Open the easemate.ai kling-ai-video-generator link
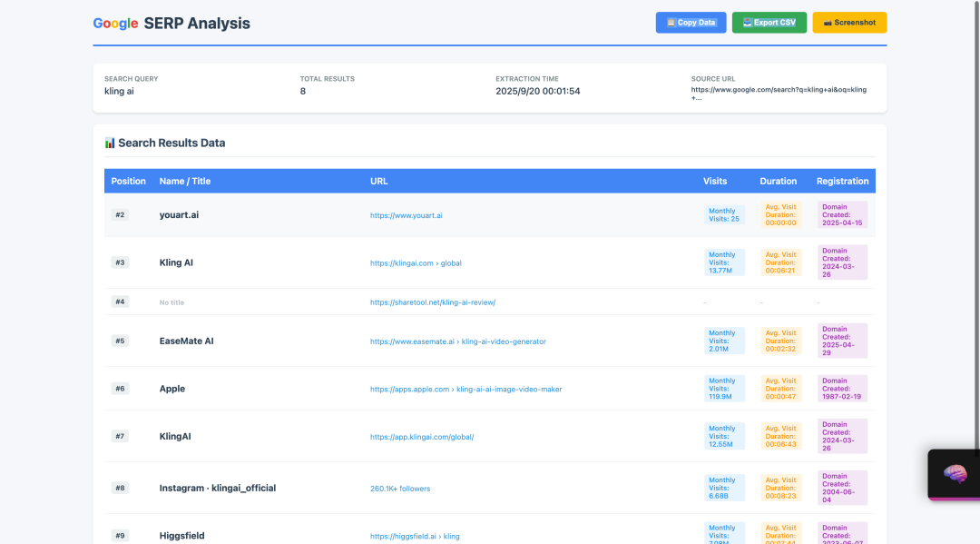Viewport: 980px width, 544px height. pyautogui.click(x=458, y=341)
